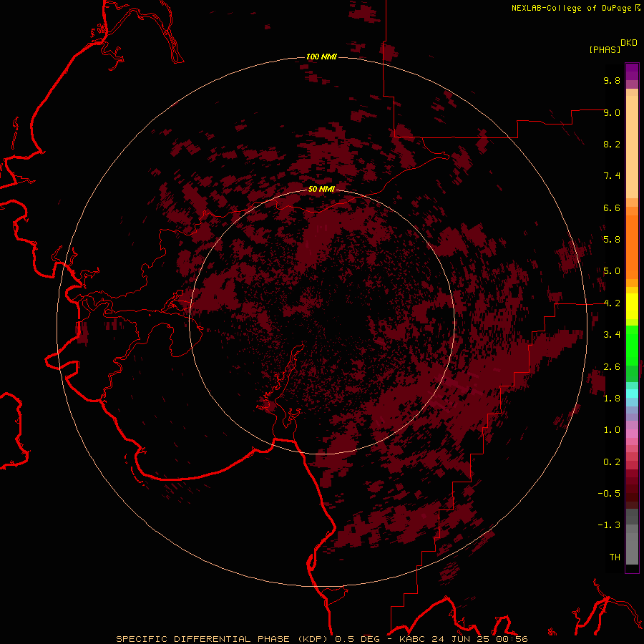Select the 1.0 value on color scale
The height and width of the screenshot is (644, 644).
tap(612, 430)
